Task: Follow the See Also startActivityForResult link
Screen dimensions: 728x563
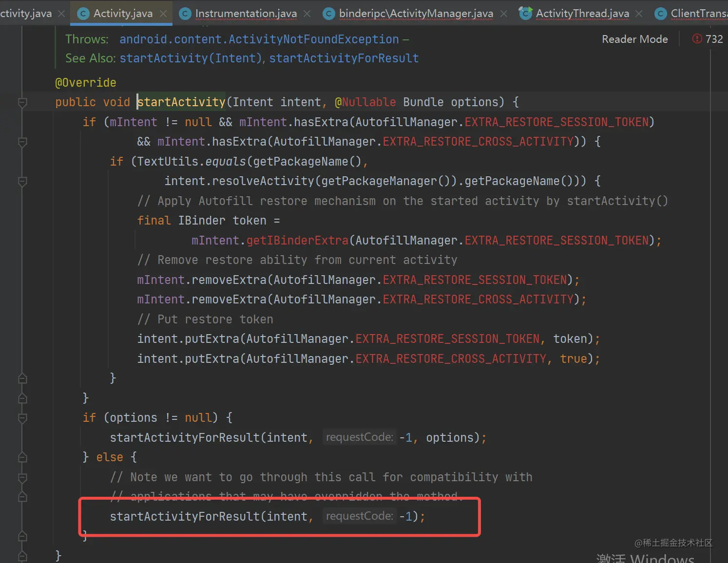Action: [x=344, y=58]
